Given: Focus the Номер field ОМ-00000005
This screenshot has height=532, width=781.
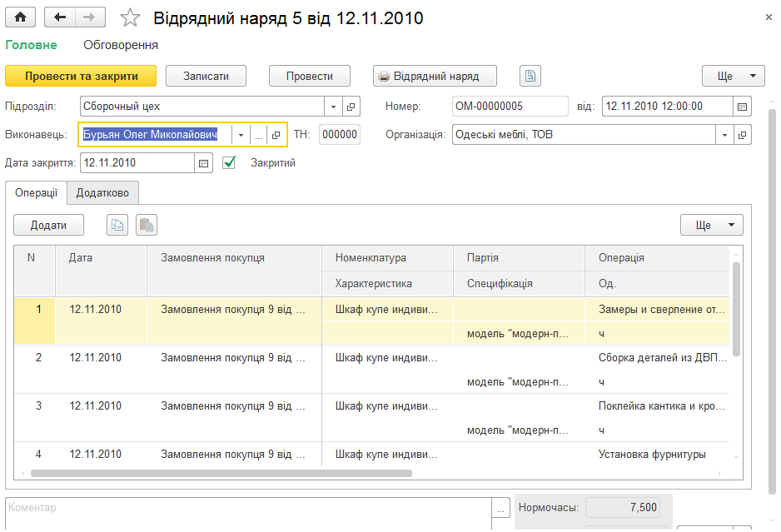Looking at the screenshot, I should [510, 107].
